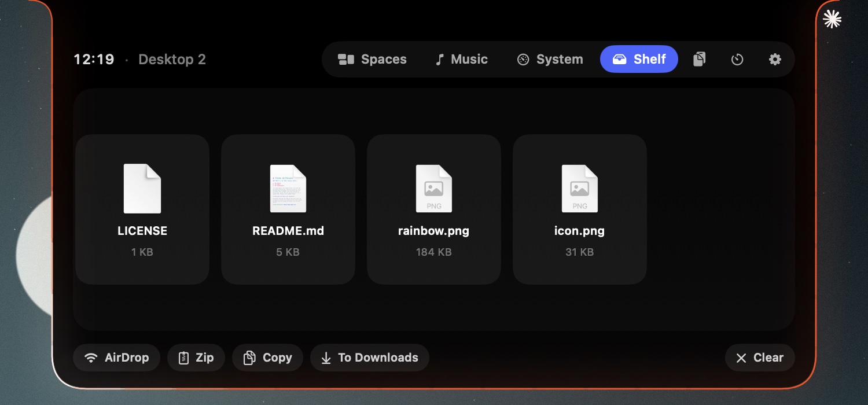The image size is (868, 405).
Task: Click the Desktop 2 label
Action: 172,59
